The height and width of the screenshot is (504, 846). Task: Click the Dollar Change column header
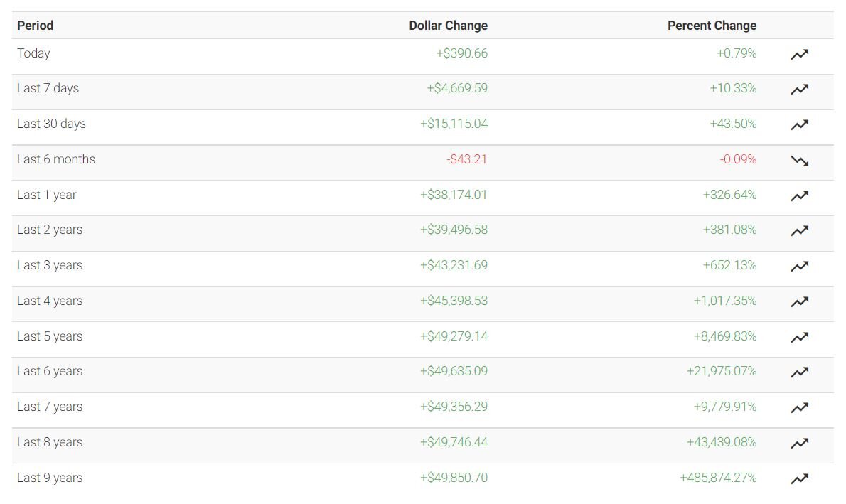pos(448,26)
